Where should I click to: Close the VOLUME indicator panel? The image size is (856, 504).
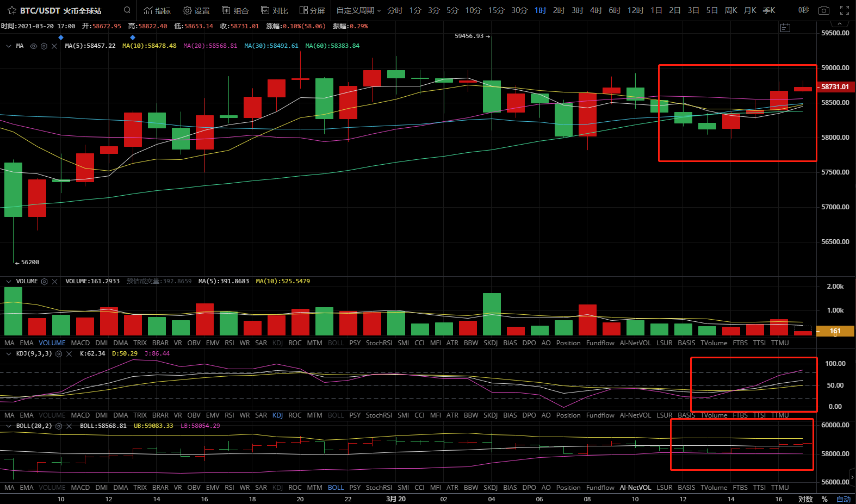tap(55, 282)
